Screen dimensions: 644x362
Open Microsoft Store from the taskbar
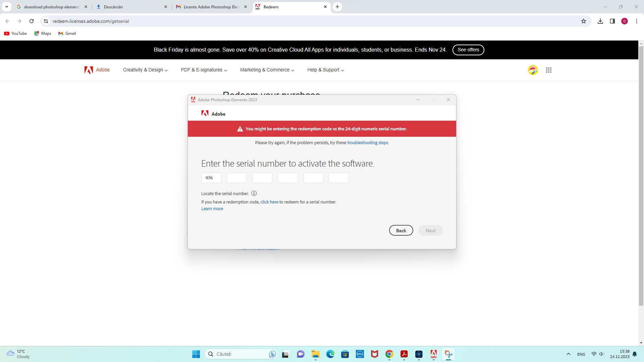click(345, 354)
